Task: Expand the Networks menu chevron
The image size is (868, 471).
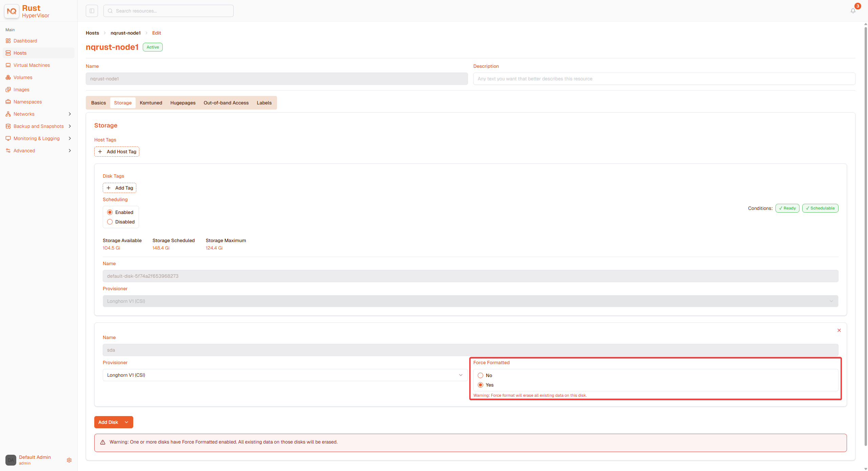Action: (x=70, y=114)
